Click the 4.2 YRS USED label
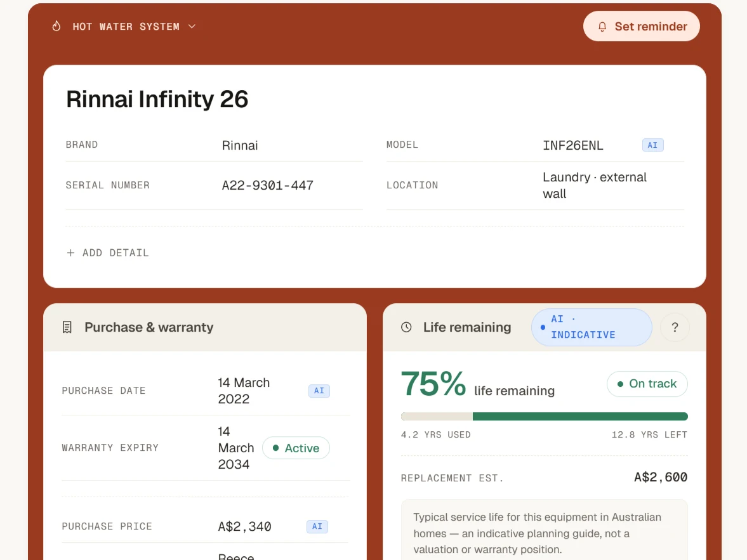The width and height of the screenshot is (747, 560). point(435,435)
